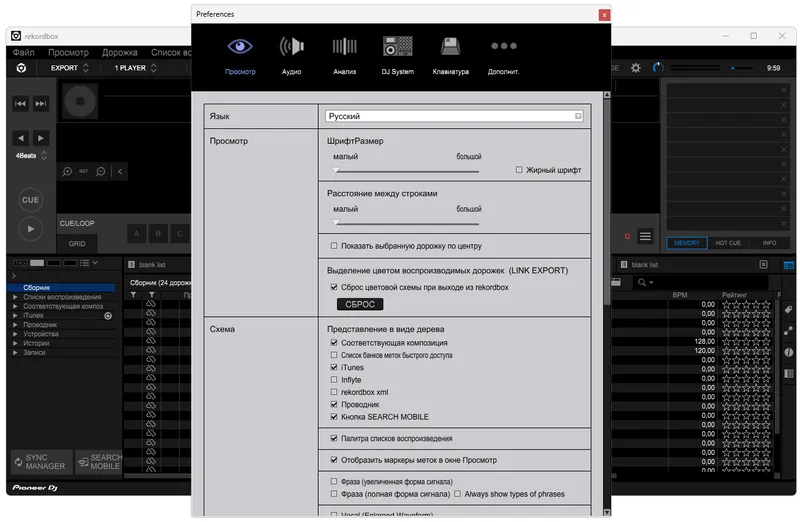Select the MEMORY tab

tap(687, 243)
